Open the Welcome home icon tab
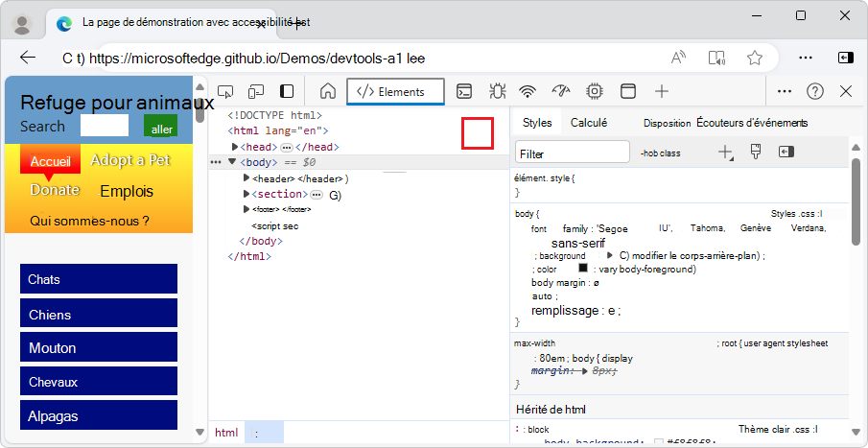Screen dimensions: 868x448 click(x=328, y=91)
